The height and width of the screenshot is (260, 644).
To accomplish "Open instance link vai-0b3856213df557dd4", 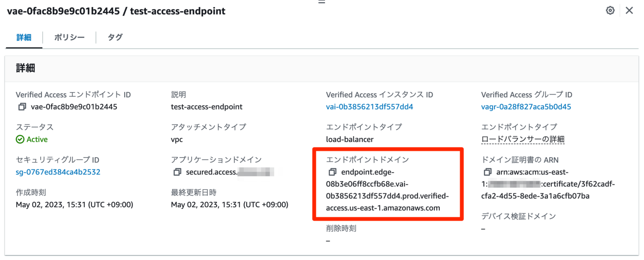I will [x=369, y=107].
